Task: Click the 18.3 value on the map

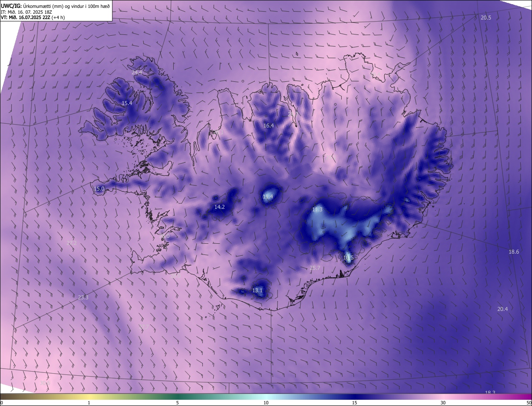Action: [x=490, y=392]
